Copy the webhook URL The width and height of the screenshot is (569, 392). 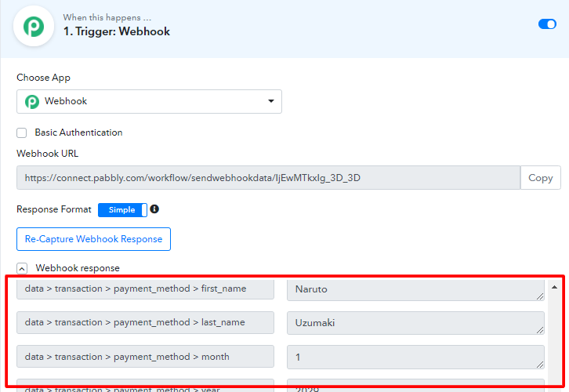540,178
